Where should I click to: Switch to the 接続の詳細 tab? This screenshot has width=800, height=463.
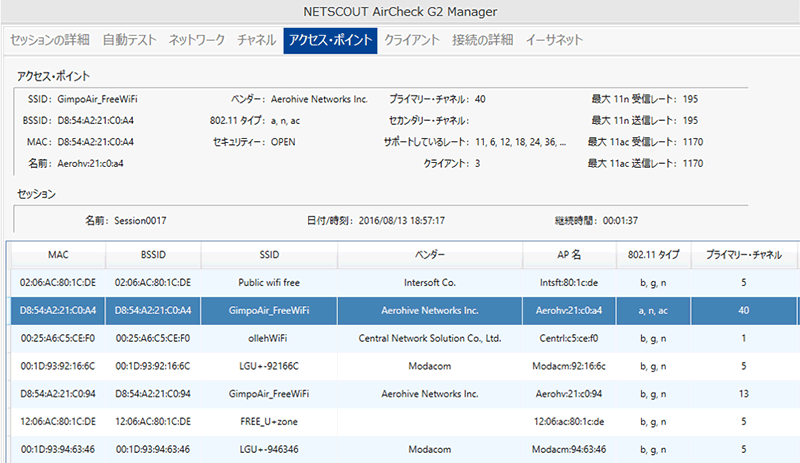[x=481, y=40]
